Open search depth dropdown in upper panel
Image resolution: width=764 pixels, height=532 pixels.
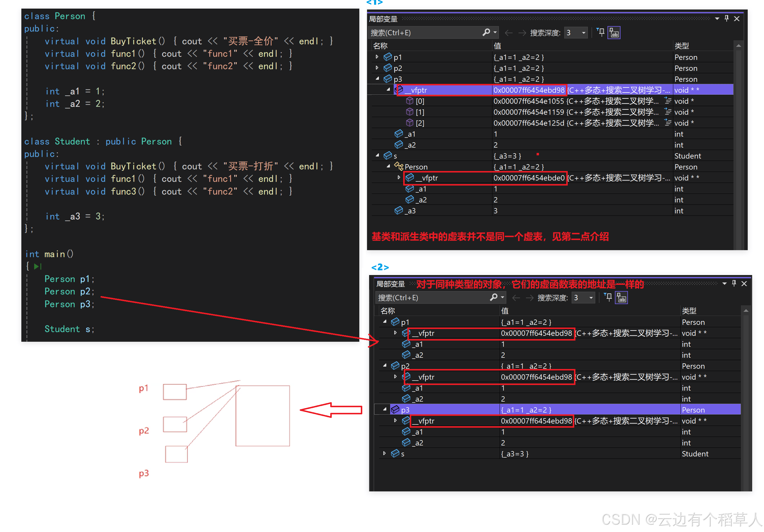coord(584,33)
